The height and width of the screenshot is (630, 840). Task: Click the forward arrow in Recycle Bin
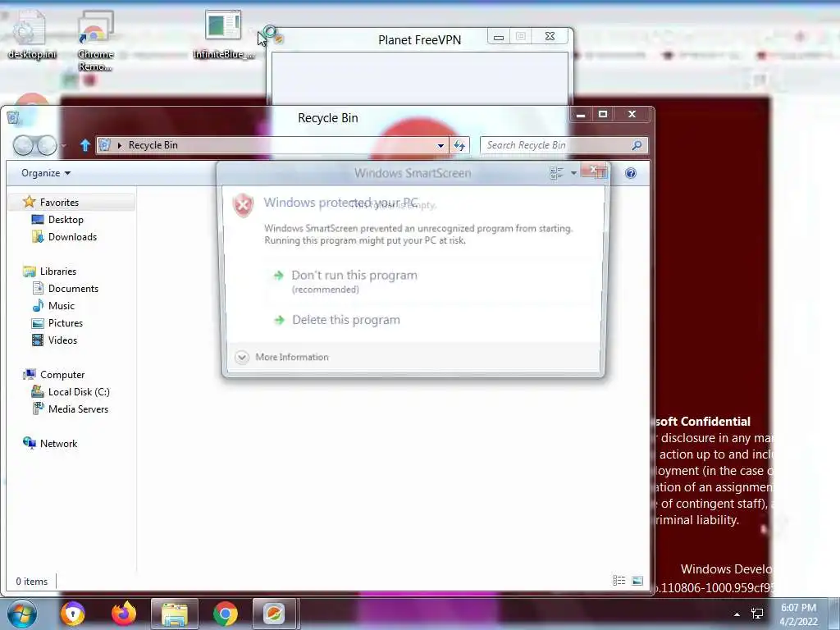(x=47, y=145)
